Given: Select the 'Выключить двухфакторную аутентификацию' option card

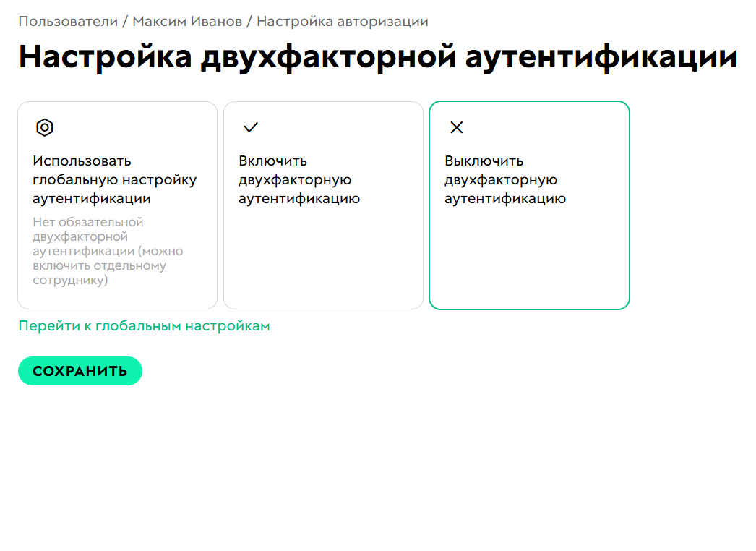Looking at the screenshot, I should point(529,205).
